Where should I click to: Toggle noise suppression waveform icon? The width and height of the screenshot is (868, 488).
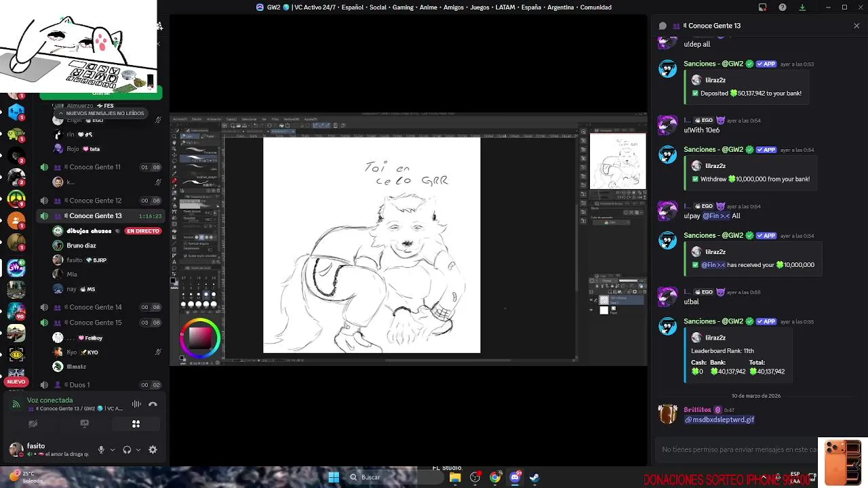[136, 404]
